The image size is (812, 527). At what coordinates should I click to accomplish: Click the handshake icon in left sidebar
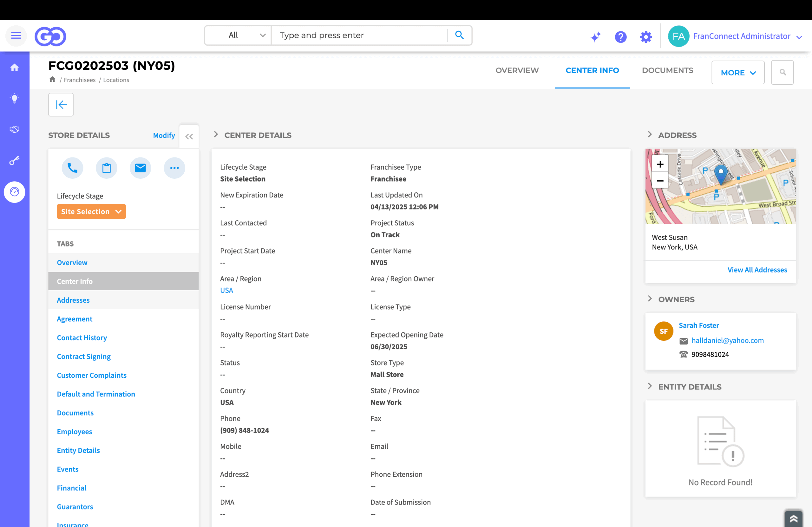click(14, 129)
